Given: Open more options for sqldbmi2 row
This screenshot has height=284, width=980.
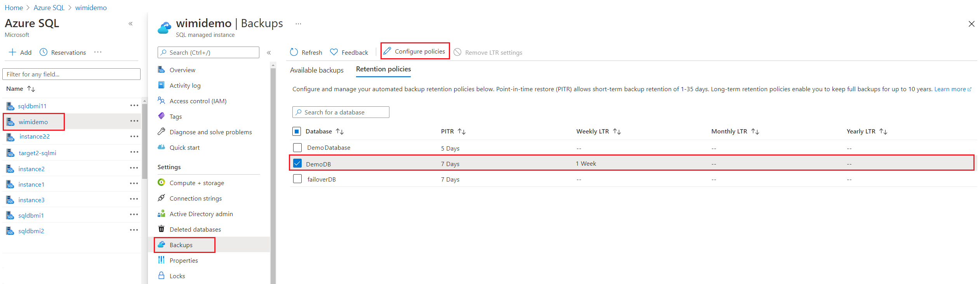Looking at the screenshot, I should click(x=134, y=230).
